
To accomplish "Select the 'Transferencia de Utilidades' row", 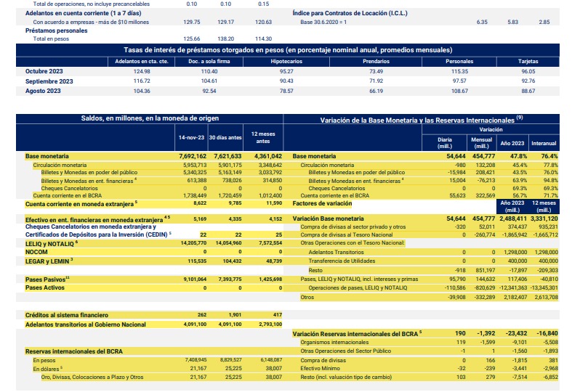I will point(346,260).
